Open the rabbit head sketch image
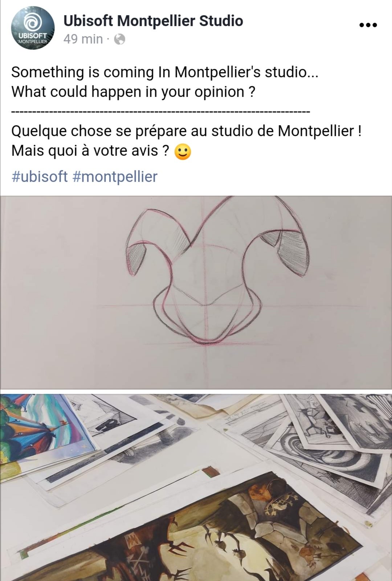The height and width of the screenshot is (581, 392). [196, 292]
